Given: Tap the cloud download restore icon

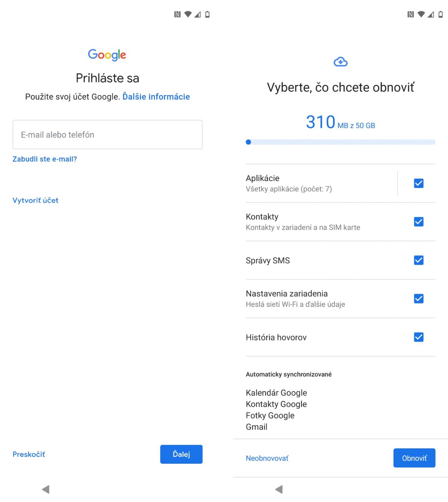Looking at the screenshot, I should click(340, 61).
